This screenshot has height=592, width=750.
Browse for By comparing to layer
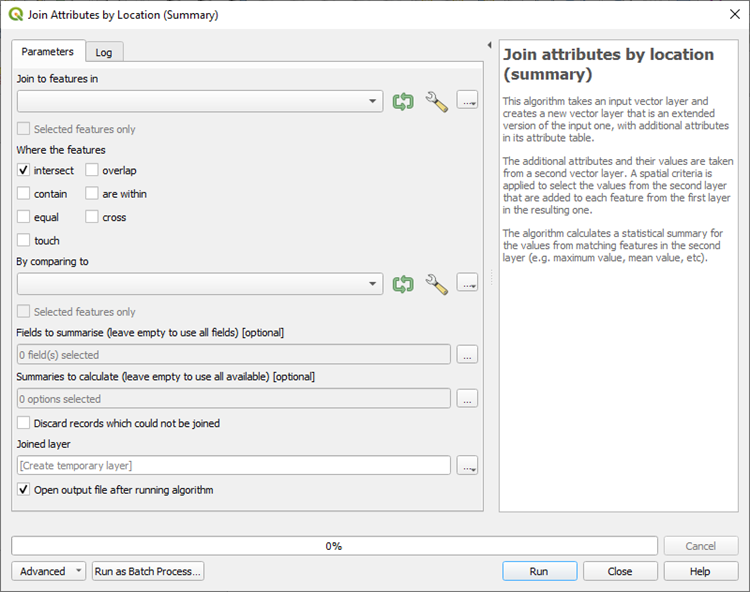(467, 284)
